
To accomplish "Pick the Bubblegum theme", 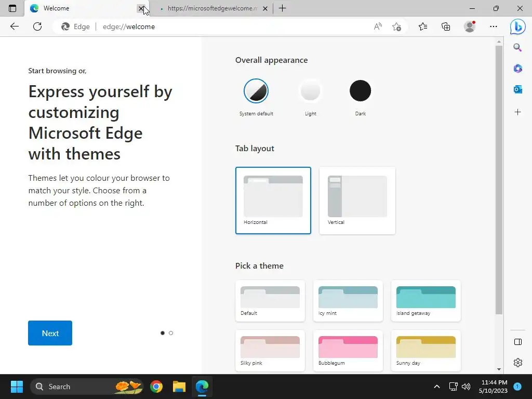I will pyautogui.click(x=348, y=351).
